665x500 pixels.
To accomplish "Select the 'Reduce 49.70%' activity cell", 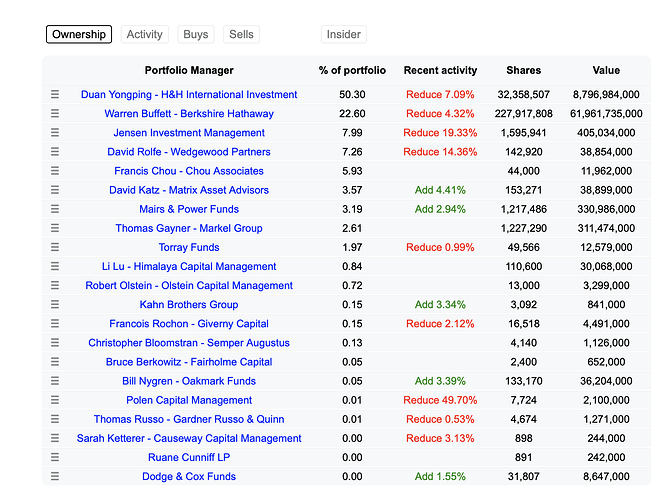I will 440,399.
